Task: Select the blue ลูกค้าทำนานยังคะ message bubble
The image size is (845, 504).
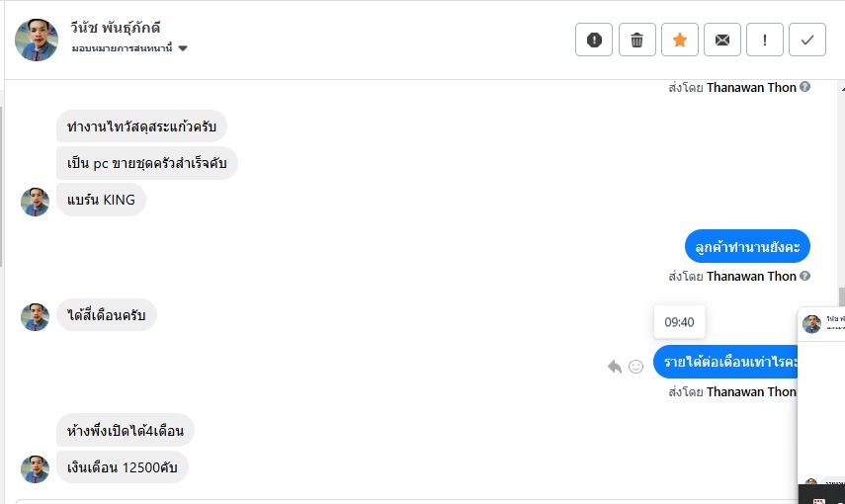Action: [747, 246]
